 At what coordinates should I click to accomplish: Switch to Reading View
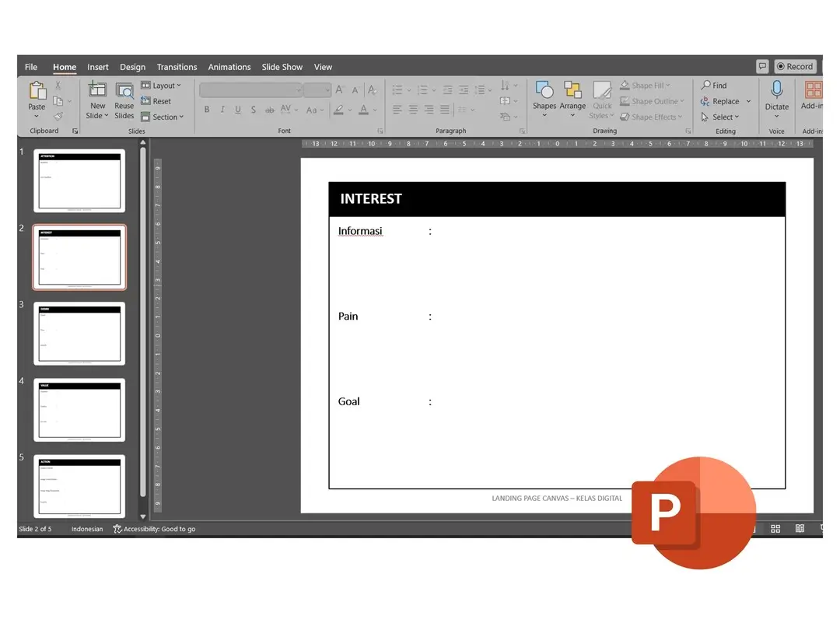800,529
